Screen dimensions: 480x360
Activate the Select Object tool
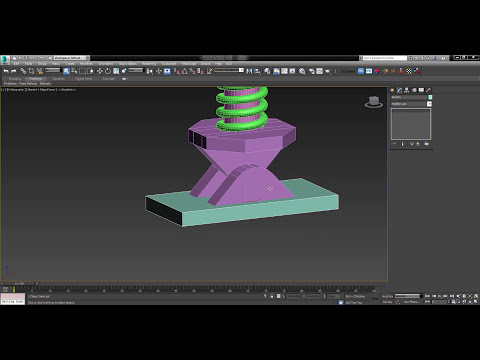(x=66, y=71)
